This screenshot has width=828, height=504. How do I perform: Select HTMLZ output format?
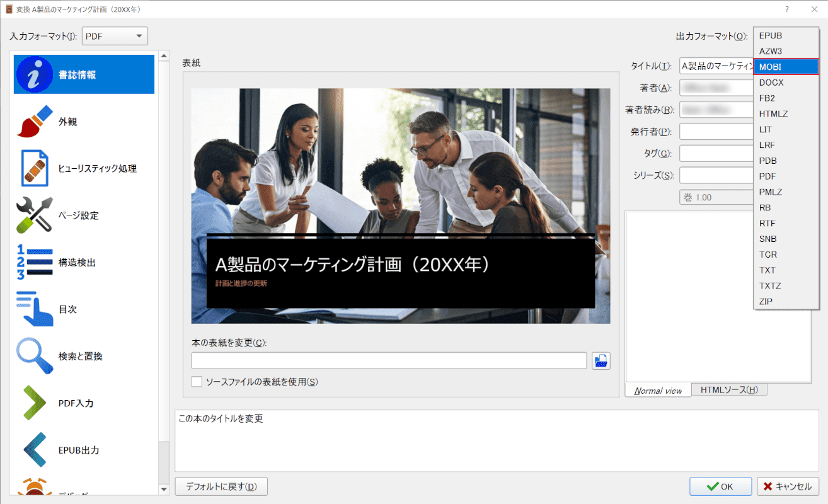coord(786,114)
